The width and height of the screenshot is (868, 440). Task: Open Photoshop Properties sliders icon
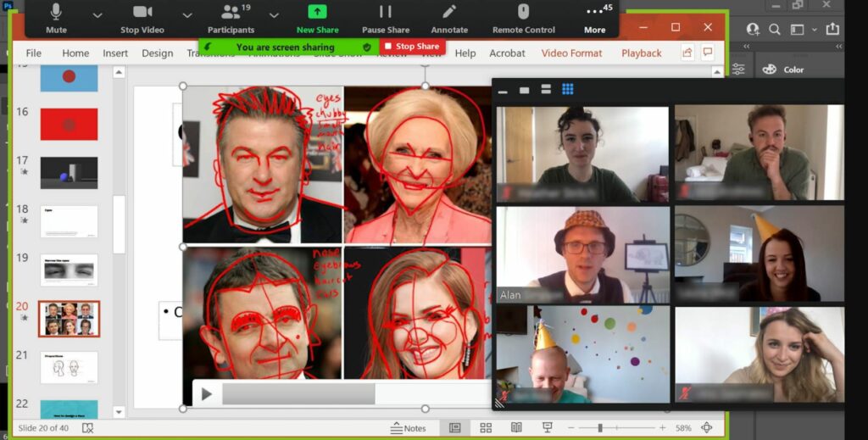[x=738, y=70]
